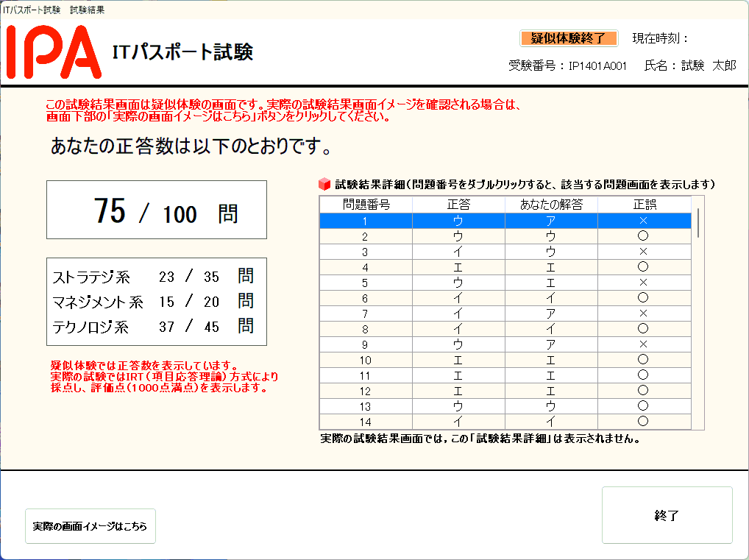Select question number 1 row

[505, 220]
